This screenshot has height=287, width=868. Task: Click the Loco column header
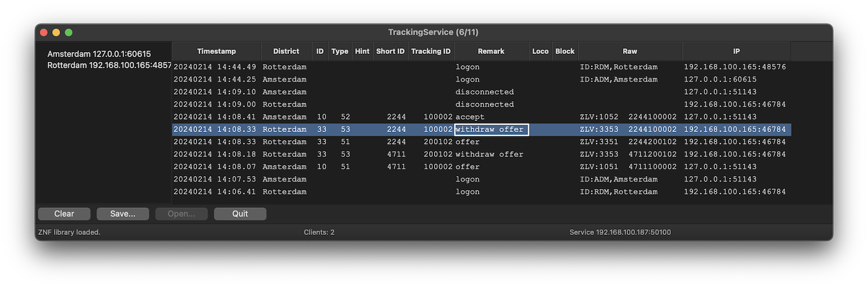click(540, 51)
